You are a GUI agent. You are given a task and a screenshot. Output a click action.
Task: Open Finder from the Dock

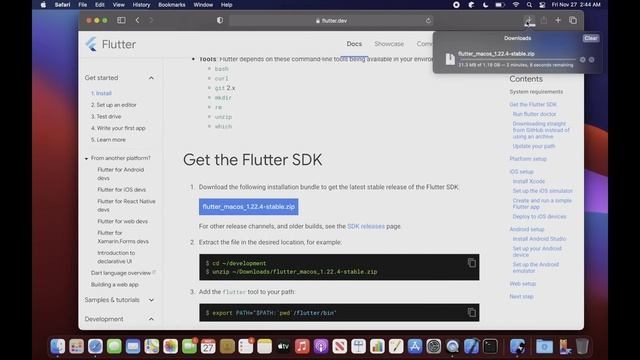pos(58,347)
